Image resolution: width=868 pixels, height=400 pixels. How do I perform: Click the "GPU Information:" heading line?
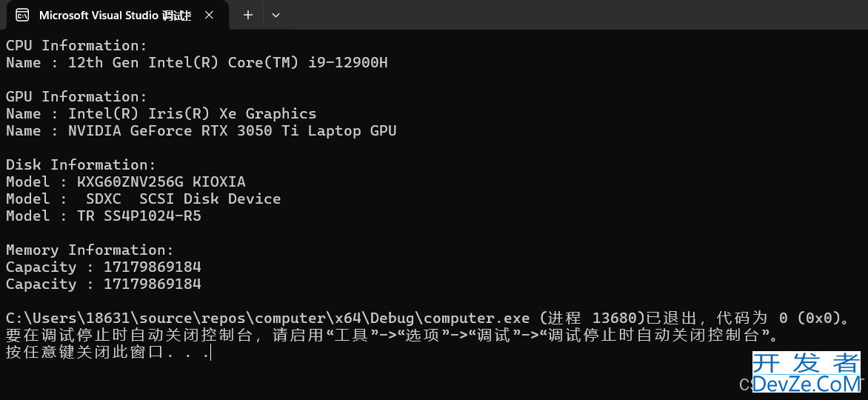click(77, 96)
